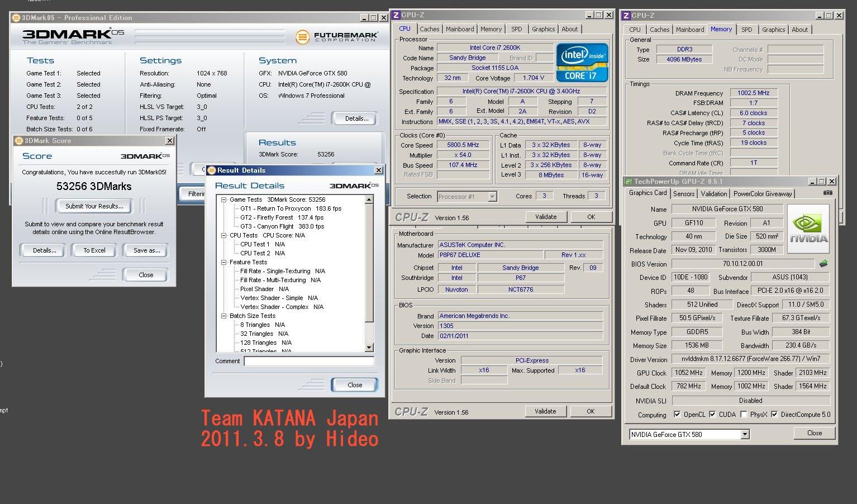Select GT1 - Return To Proxycon result row
Screen dimensions: 857x504
[291, 208]
